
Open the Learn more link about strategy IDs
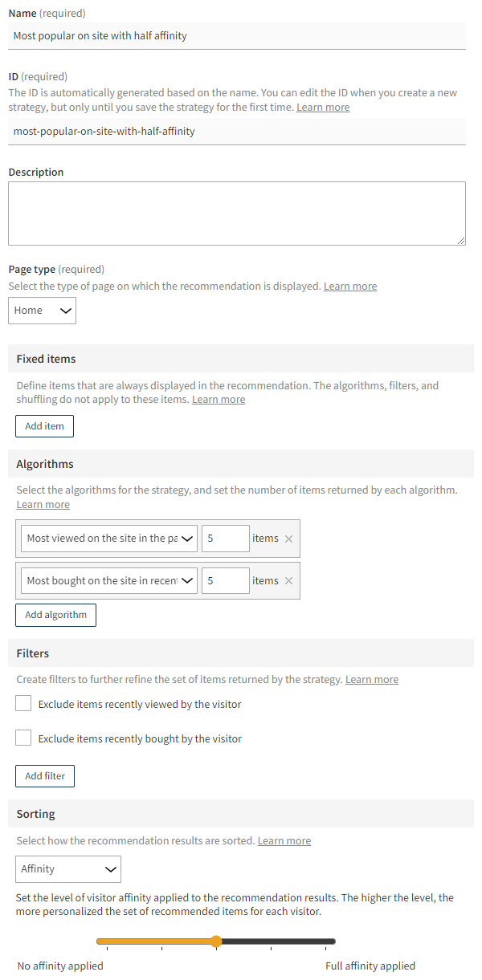(x=322, y=106)
